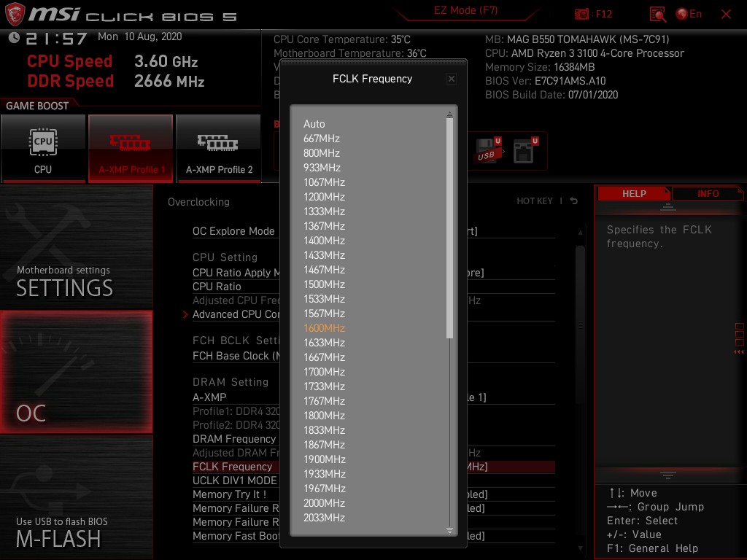The image size is (747, 560).
Task: Click the FCLK list scroll-up arrow
Action: 449,114
